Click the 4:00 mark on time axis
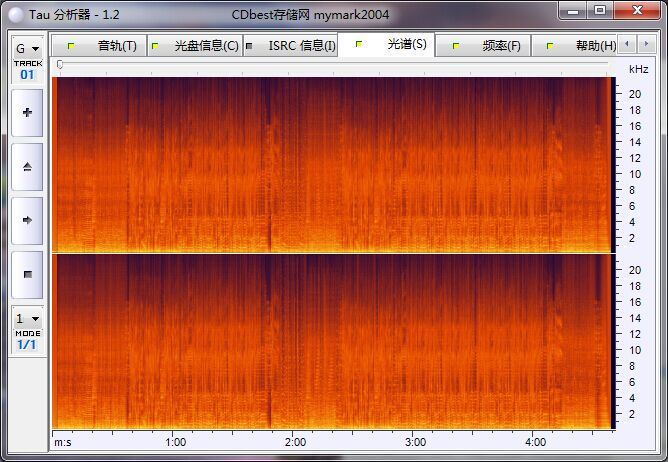Viewport: 668px width, 462px height. [x=536, y=442]
